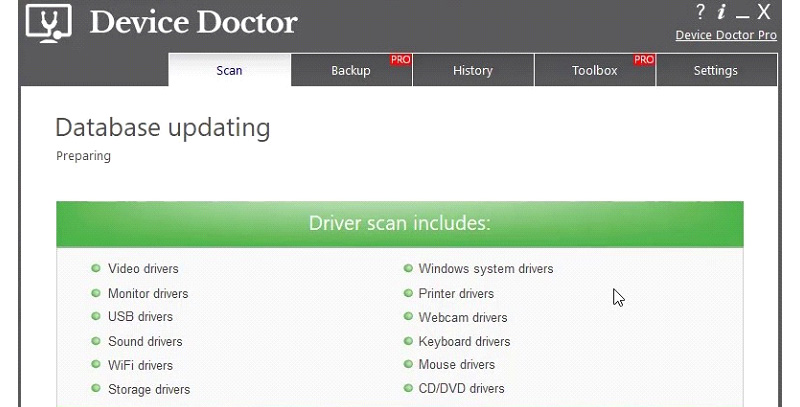The image size is (800, 407).
Task: Click green bullet beside Mouse drivers
Action: 408,364
